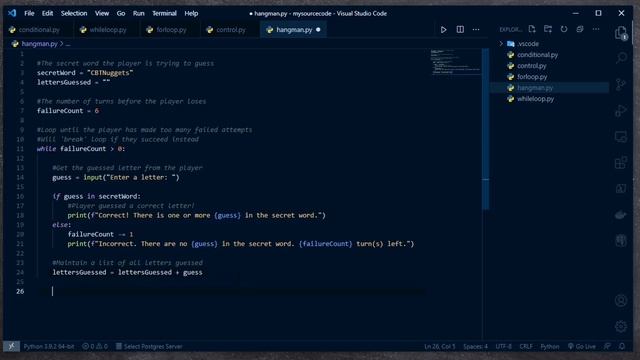This screenshot has height=360, width=640.
Task: Click the remote window indicator in status bar
Action: [11, 346]
